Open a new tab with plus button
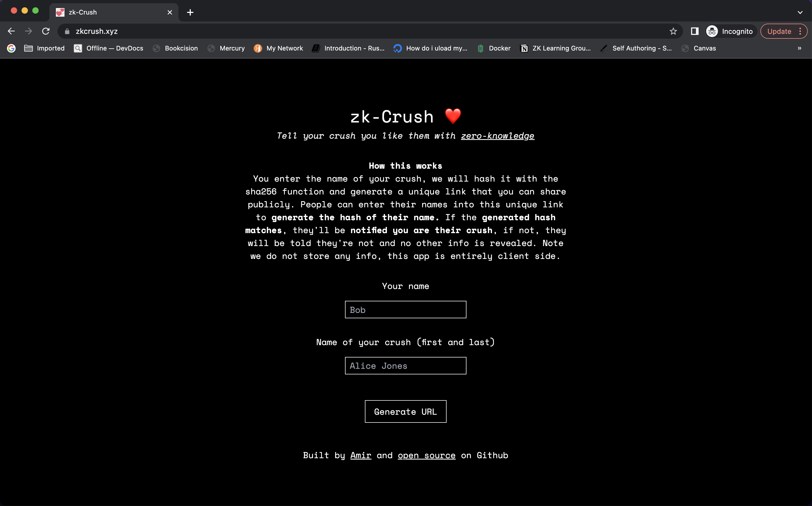The image size is (812, 506). pyautogui.click(x=190, y=12)
